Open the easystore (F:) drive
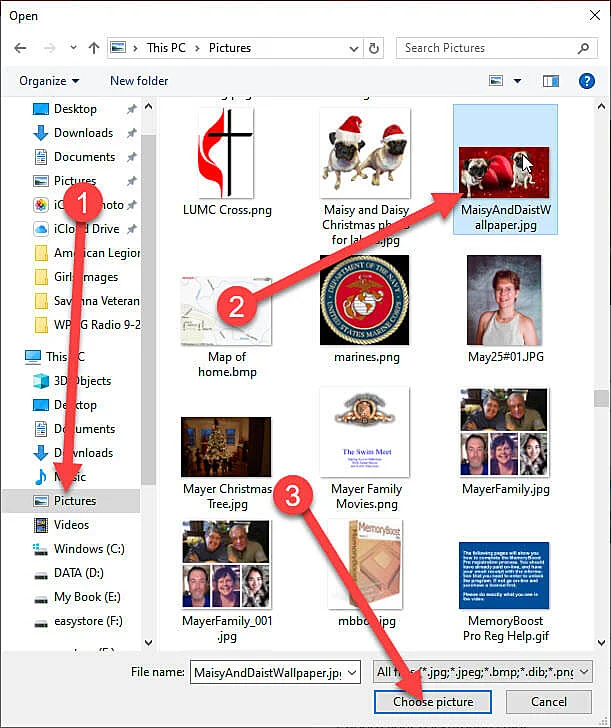611x728 pixels. 88,621
